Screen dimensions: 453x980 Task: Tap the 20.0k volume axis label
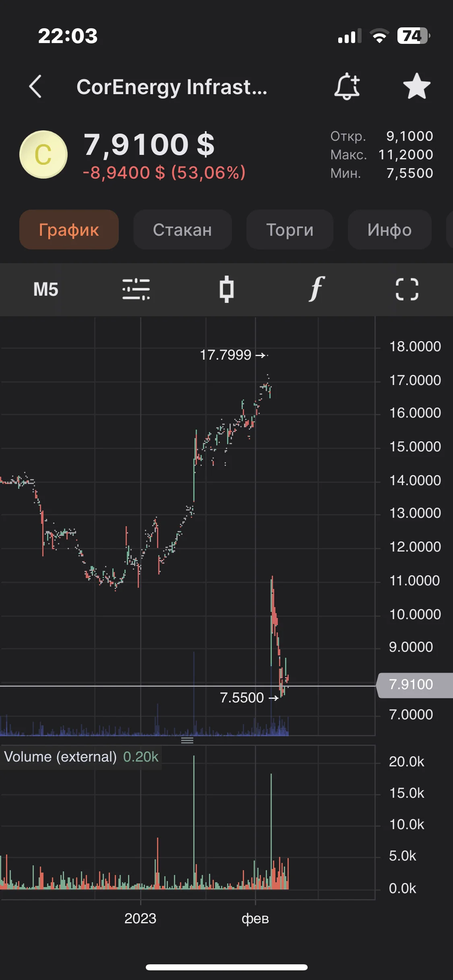(407, 762)
